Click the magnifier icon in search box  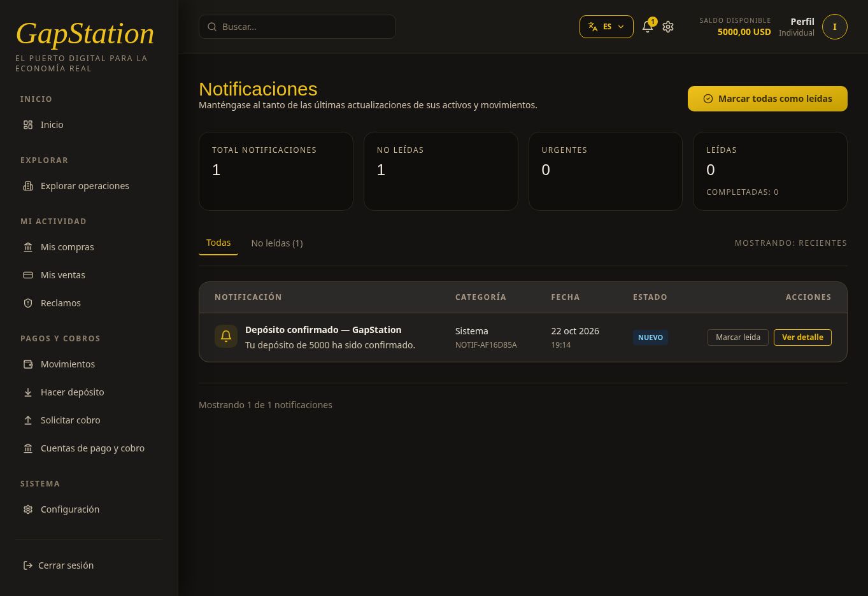212,27
